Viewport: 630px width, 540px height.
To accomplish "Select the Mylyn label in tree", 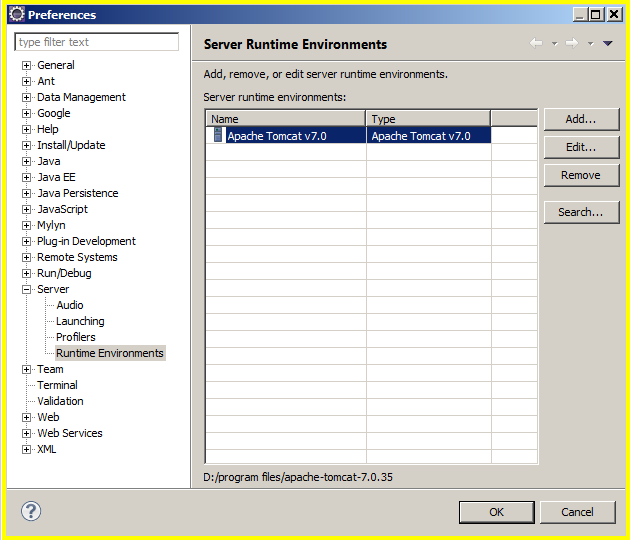I will [x=51, y=225].
